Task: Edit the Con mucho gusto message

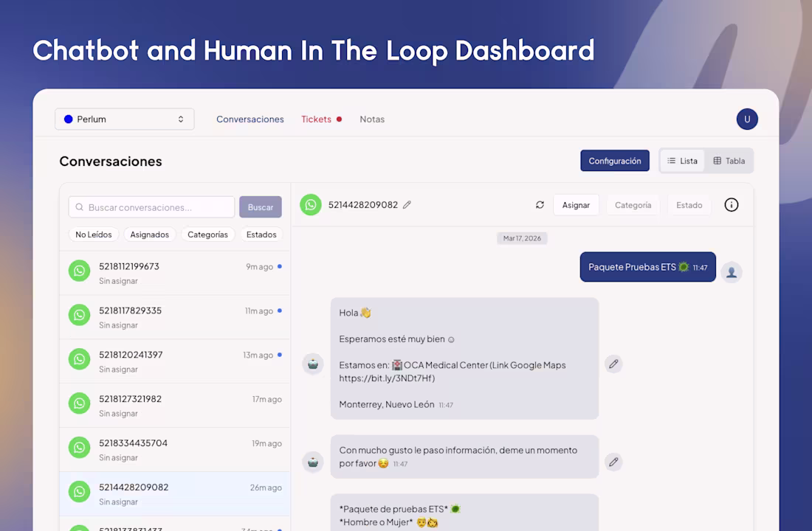Action: point(613,462)
